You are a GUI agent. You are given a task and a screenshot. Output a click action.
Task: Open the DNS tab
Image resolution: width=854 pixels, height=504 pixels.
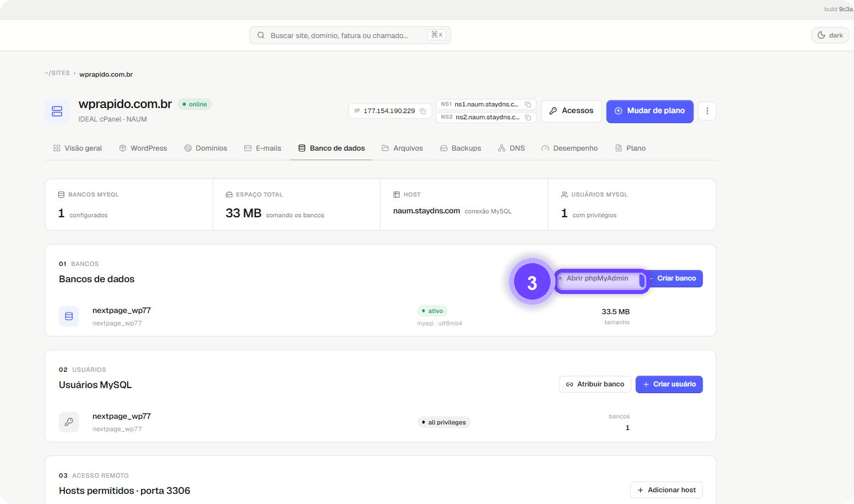[x=511, y=148]
